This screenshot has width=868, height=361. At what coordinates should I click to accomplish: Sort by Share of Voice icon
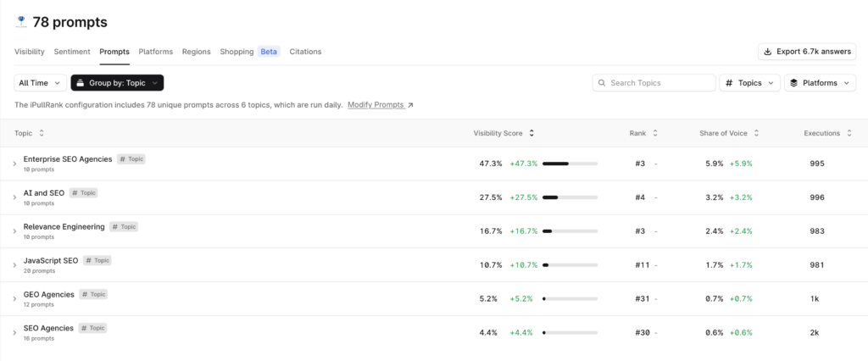click(x=756, y=133)
